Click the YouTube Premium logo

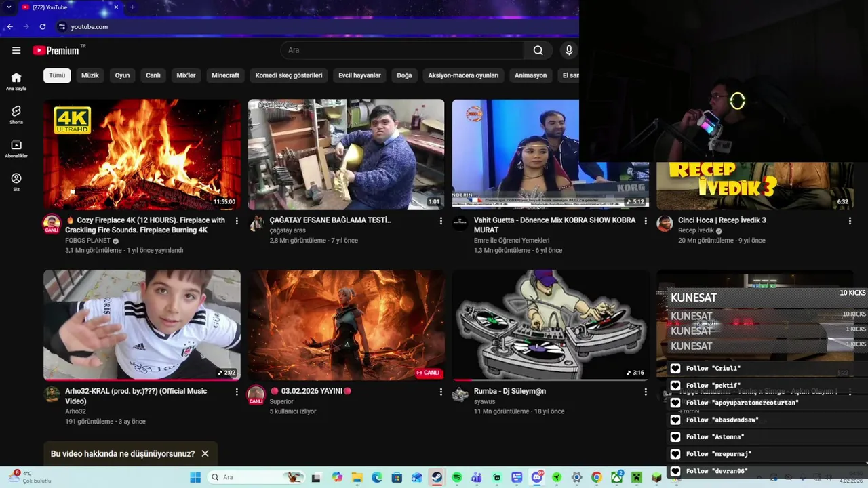pos(56,50)
